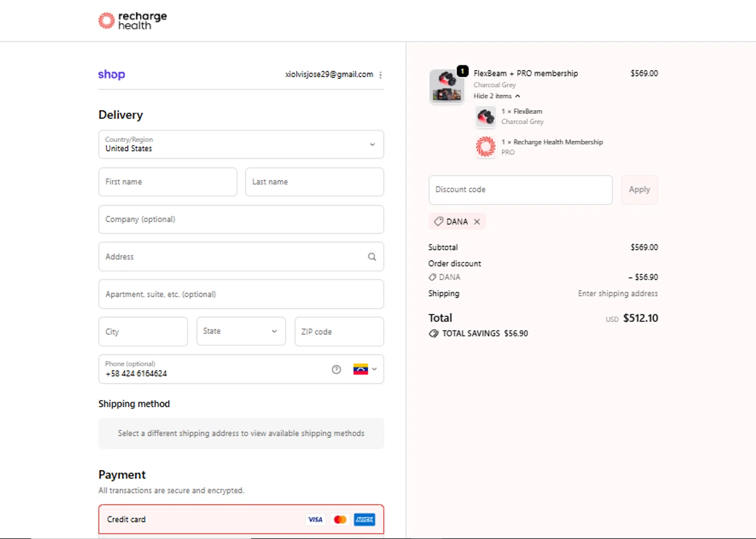Select Credit card payment option

[x=241, y=519]
